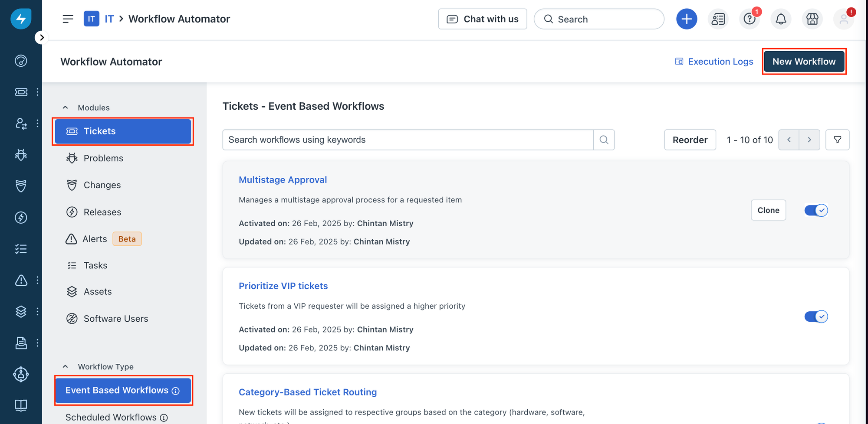This screenshot has height=424, width=868.
Task: Open the user profile avatar
Action: [x=843, y=19]
